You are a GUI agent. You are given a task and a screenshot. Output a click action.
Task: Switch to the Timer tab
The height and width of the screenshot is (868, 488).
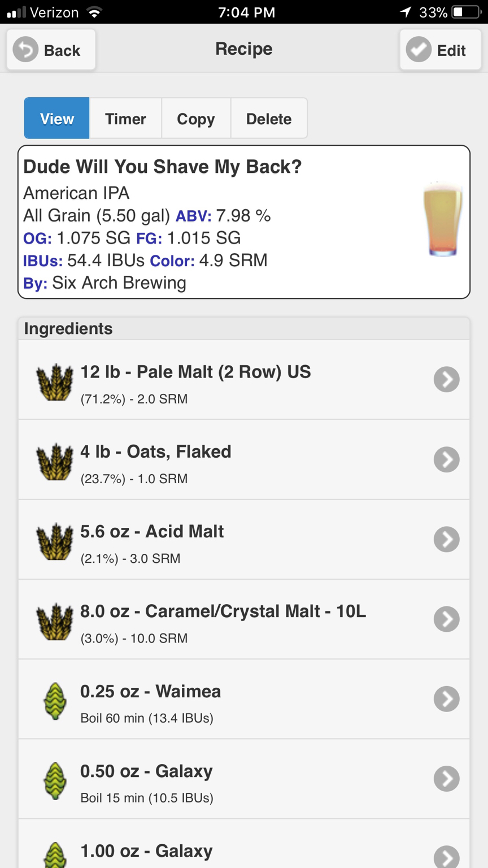click(x=125, y=118)
